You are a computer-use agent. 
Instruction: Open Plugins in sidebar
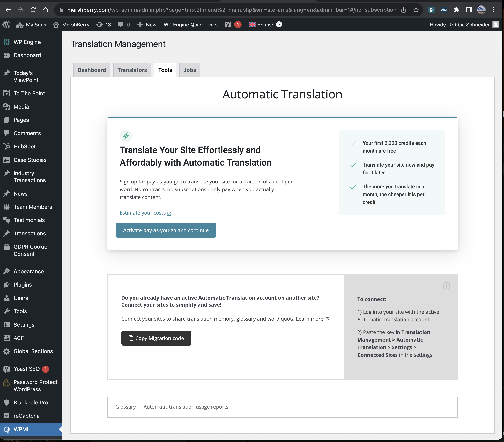(31, 285)
